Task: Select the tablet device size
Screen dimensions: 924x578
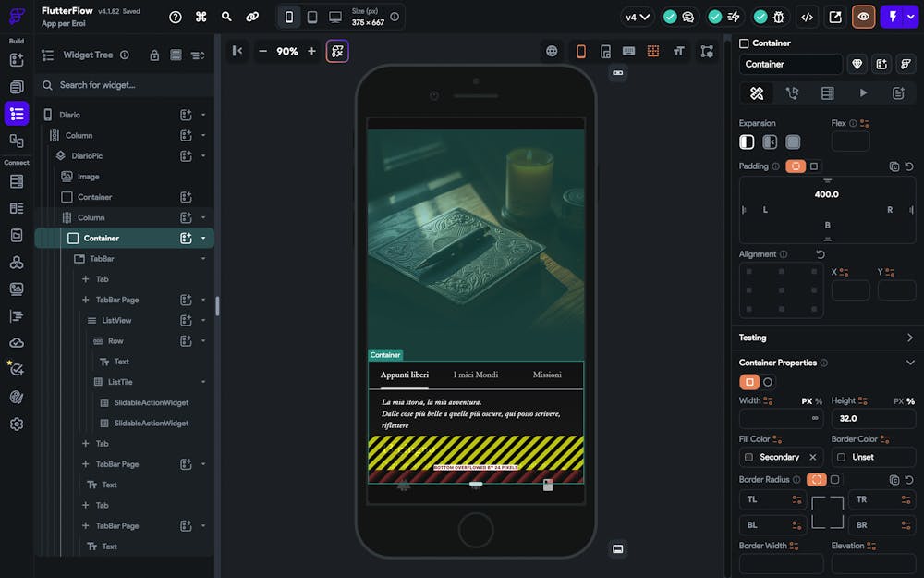Action: pyautogui.click(x=312, y=17)
